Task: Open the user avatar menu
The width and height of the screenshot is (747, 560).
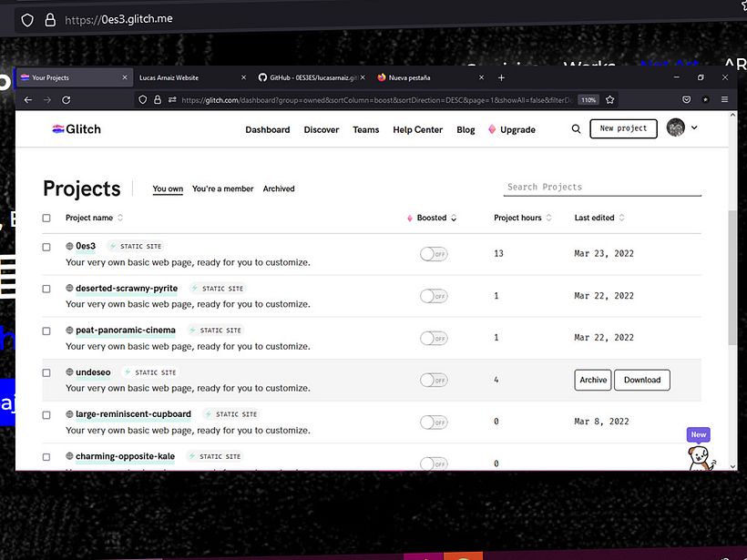Action: (x=676, y=127)
